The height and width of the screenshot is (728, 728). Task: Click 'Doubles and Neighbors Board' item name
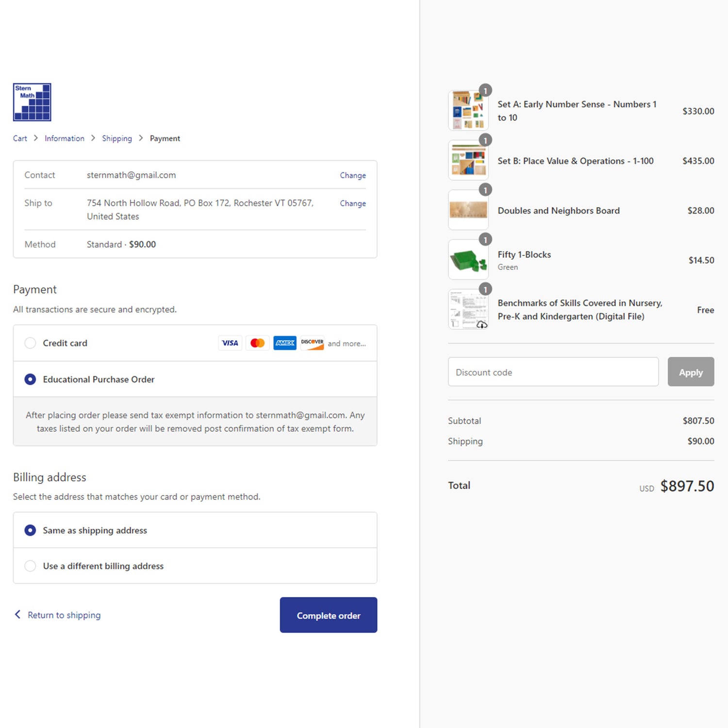(x=559, y=211)
